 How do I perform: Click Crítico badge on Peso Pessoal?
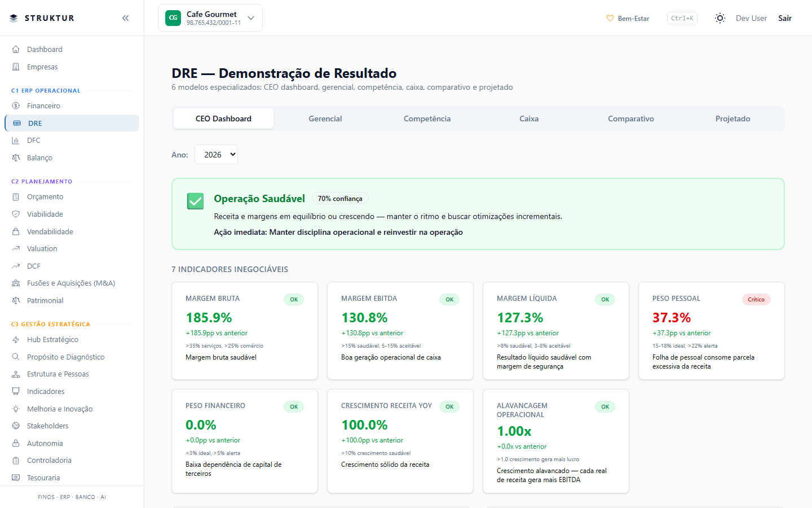(x=756, y=300)
